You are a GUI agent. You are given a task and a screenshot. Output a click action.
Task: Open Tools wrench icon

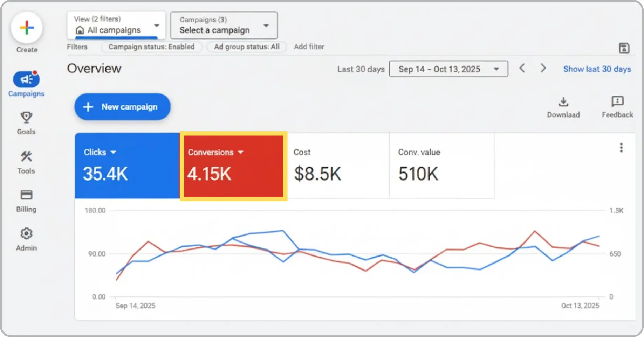[x=26, y=156]
